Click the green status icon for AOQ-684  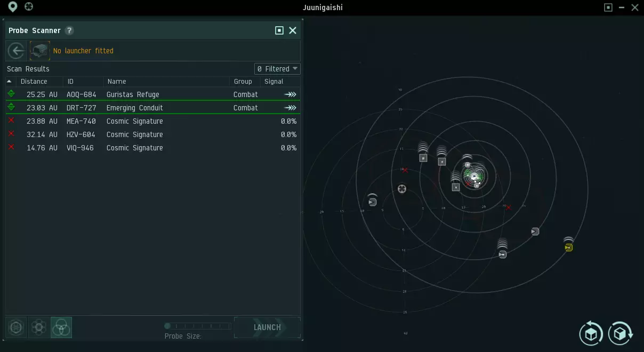[x=11, y=94]
